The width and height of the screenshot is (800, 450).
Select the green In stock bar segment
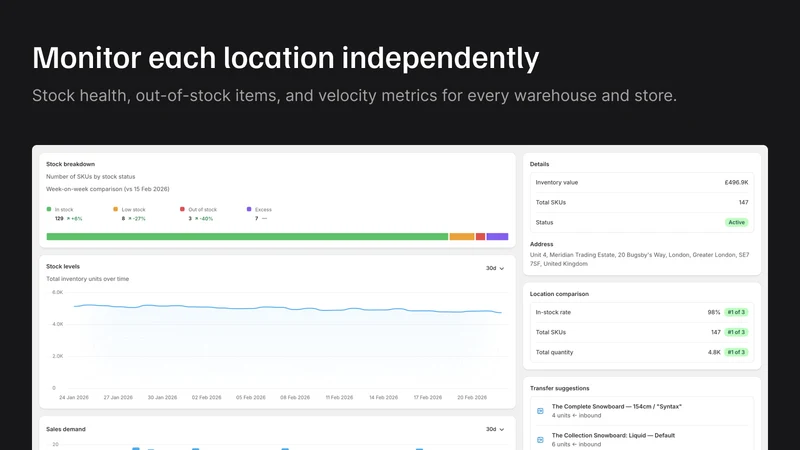pos(247,237)
